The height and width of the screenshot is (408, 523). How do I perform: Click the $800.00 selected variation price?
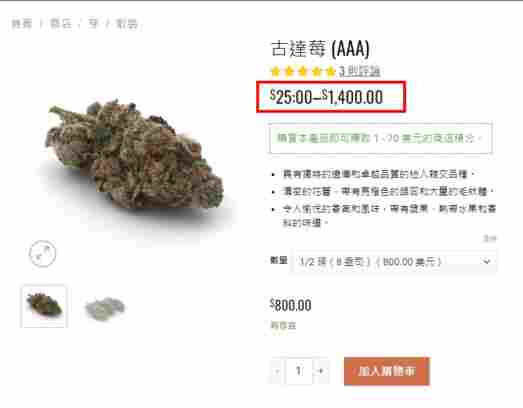291,305
